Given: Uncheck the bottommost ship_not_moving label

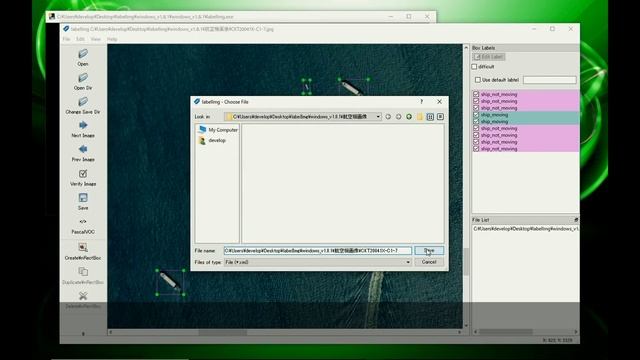Looking at the screenshot, I should 476,149.
